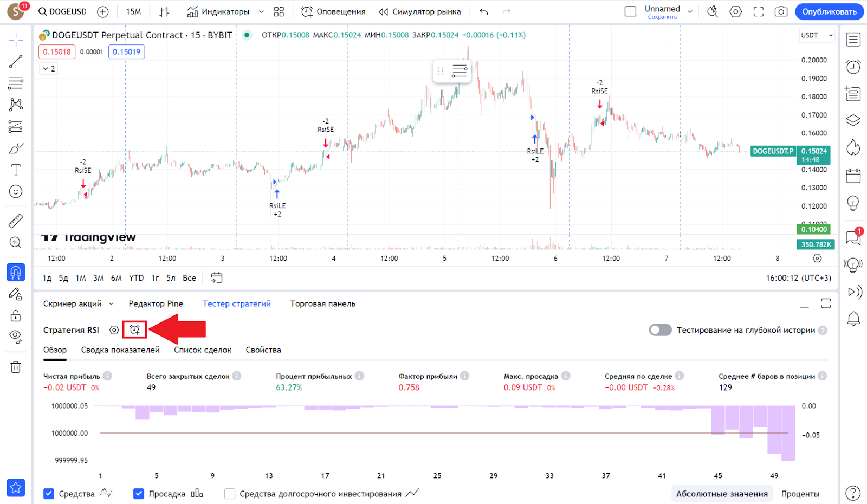The width and height of the screenshot is (867, 504).
Task: Lock all drawing tools
Action: (x=16, y=315)
